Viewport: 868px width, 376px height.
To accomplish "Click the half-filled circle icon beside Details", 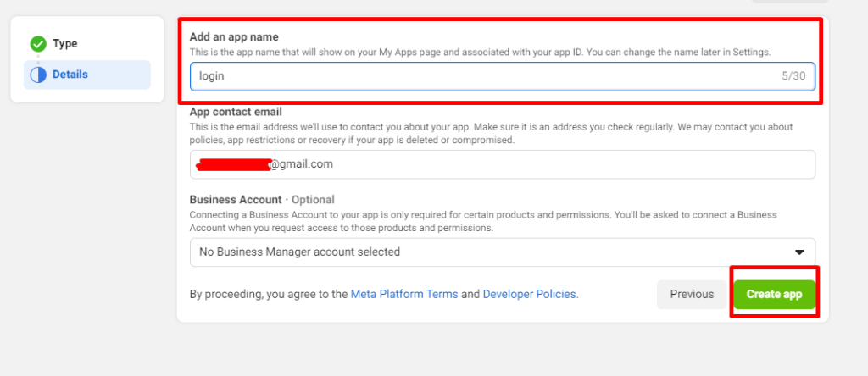I will (x=38, y=75).
